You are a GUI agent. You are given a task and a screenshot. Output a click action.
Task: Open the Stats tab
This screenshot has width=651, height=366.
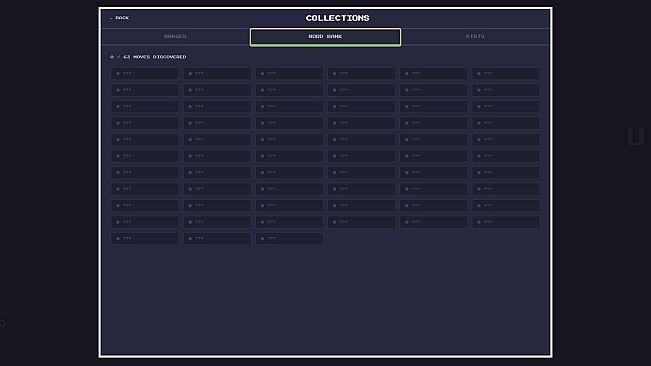pyautogui.click(x=475, y=37)
